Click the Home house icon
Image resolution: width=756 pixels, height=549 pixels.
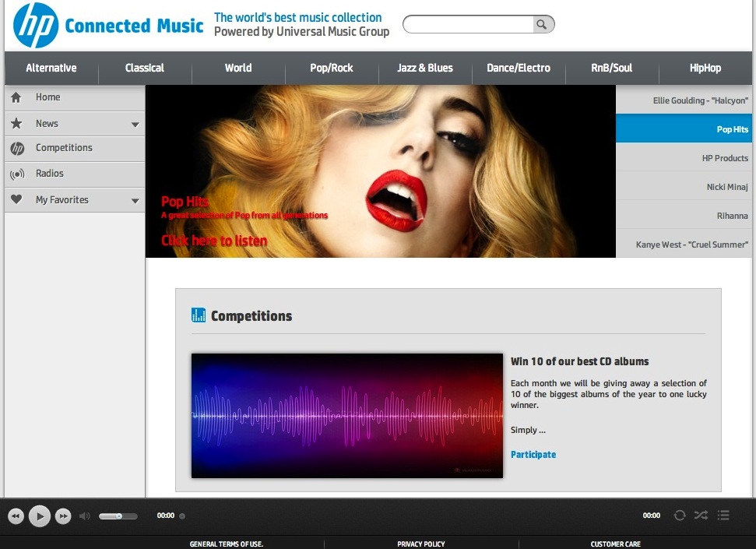click(16, 97)
